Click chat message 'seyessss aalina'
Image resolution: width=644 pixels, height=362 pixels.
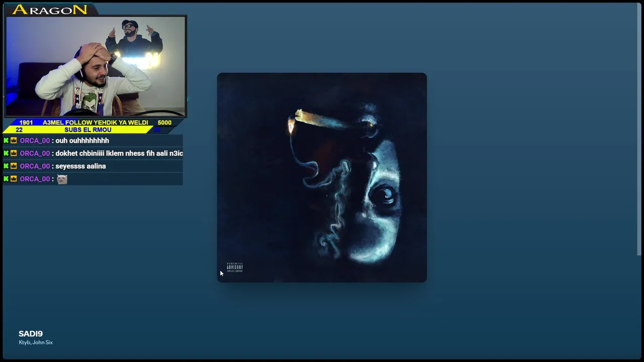[x=80, y=166]
